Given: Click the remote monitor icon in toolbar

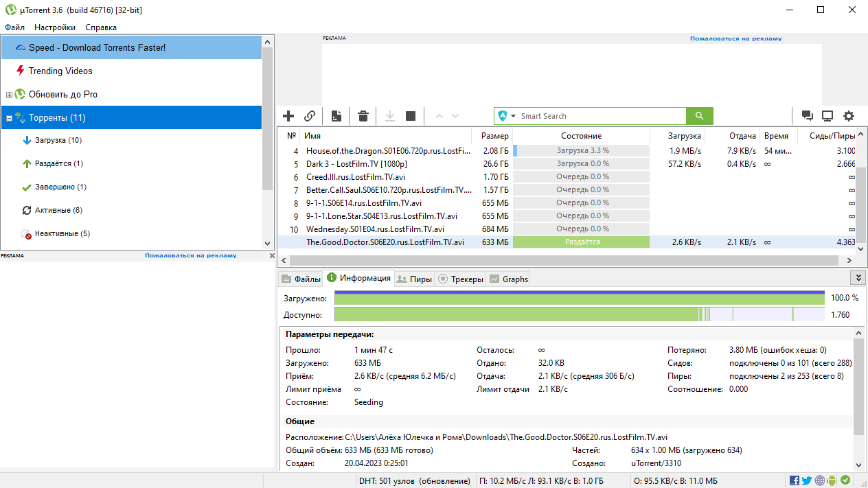Looking at the screenshot, I should coord(828,116).
